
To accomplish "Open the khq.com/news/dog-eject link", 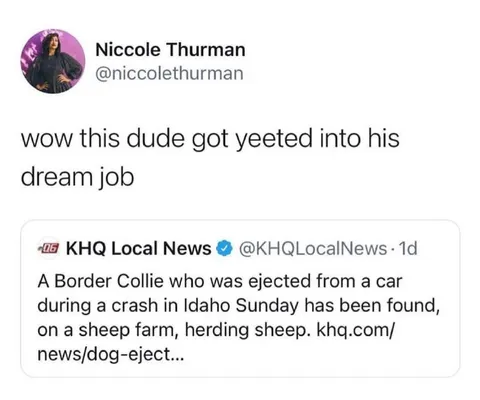I will tap(216, 342).
